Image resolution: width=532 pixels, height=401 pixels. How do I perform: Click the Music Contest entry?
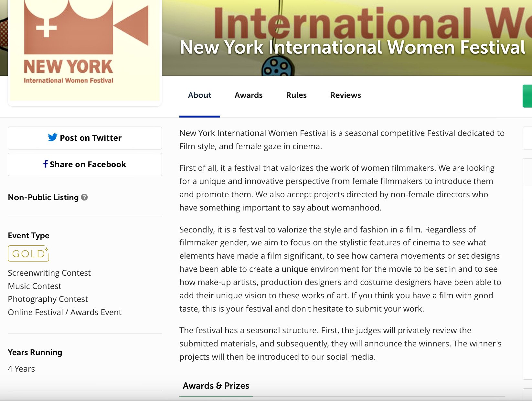point(35,286)
